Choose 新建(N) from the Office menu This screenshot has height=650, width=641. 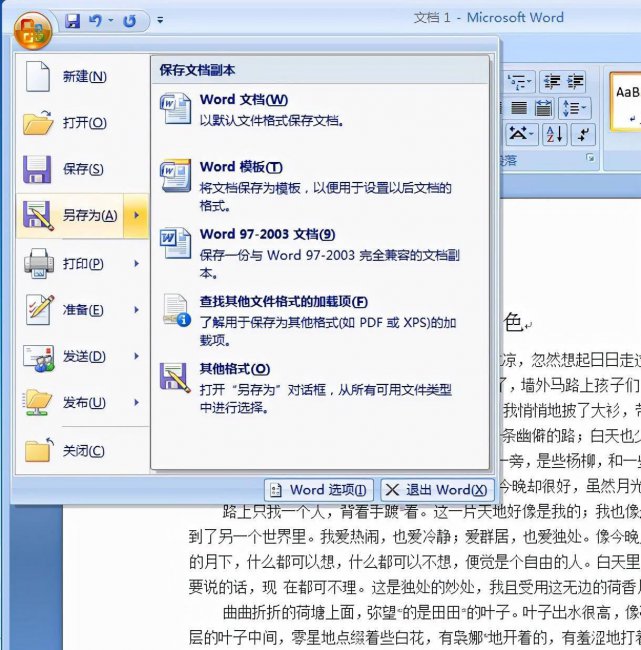coord(83,77)
